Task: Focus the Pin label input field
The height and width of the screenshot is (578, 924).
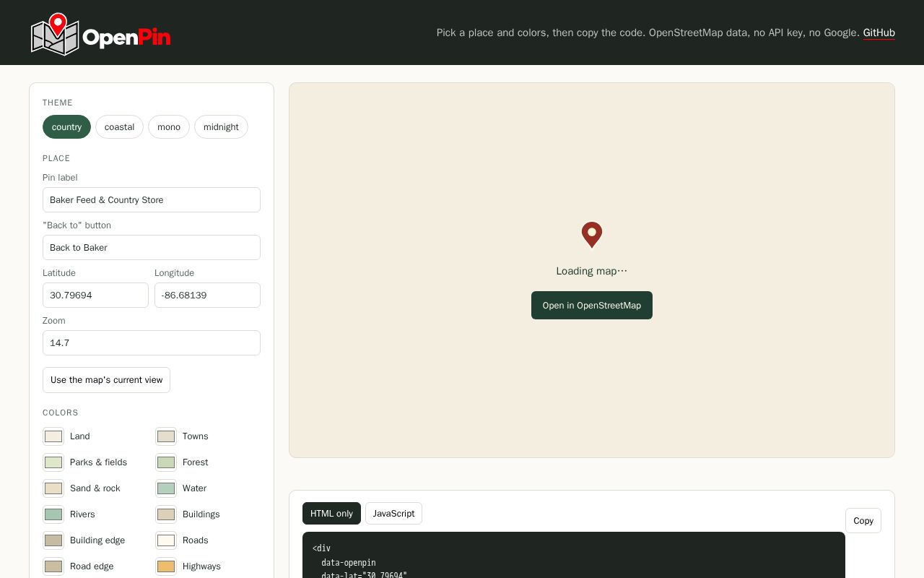Action: 152,200
